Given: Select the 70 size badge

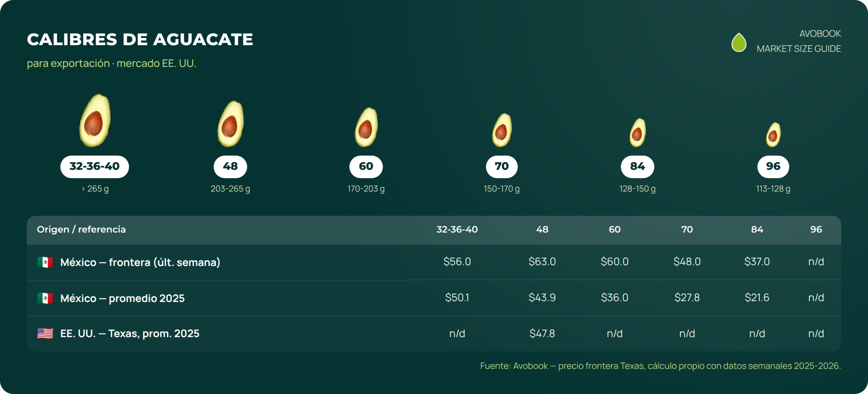Looking at the screenshot, I should (x=502, y=167).
